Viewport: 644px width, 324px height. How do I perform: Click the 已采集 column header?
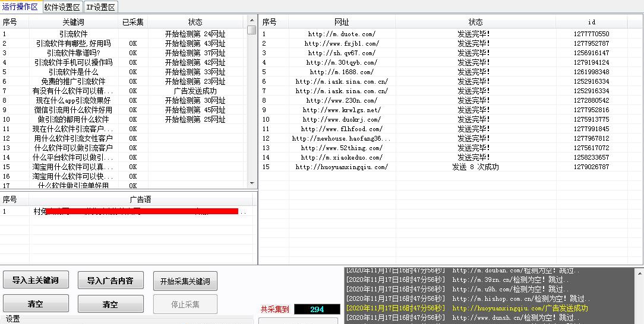(x=133, y=22)
